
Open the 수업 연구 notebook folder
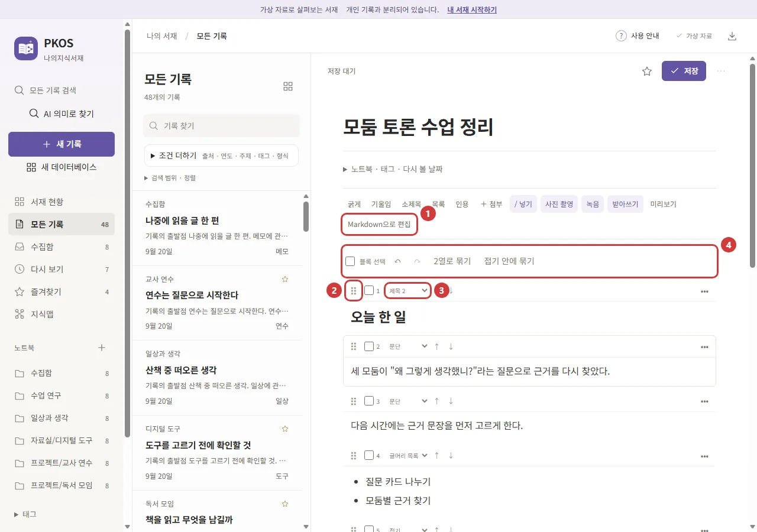(x=62, y=395)
